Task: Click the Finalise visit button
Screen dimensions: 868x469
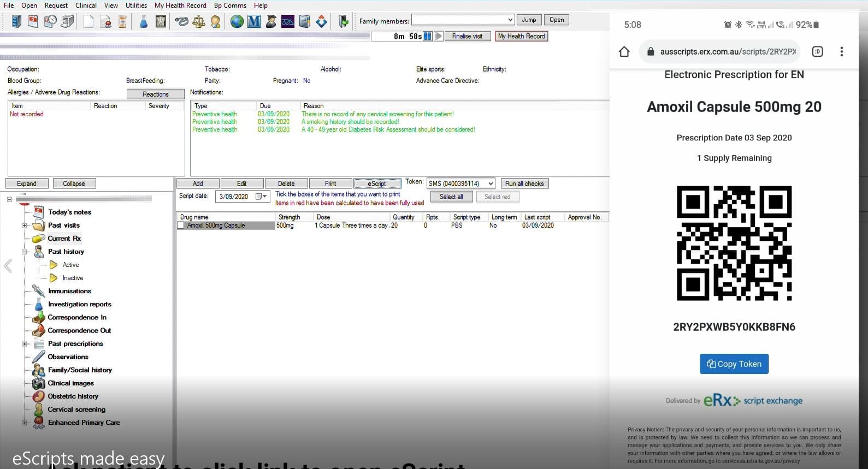Action: (467, 36)
